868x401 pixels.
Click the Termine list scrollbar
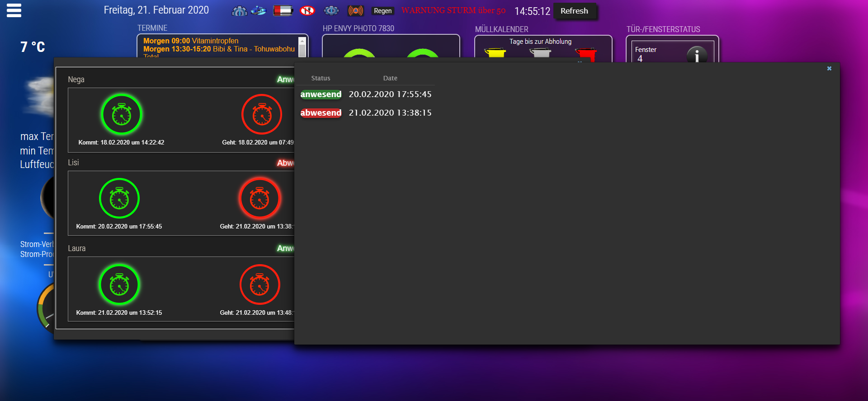[302, 47]
